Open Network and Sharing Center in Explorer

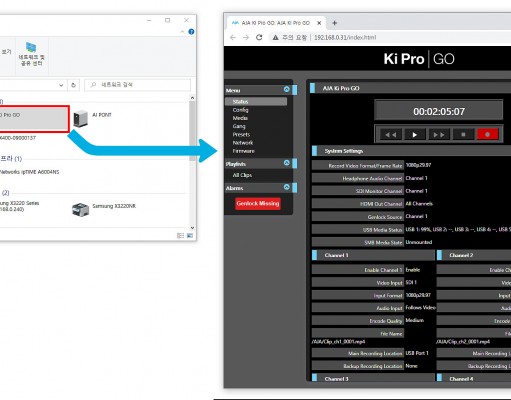pos(32,54)
